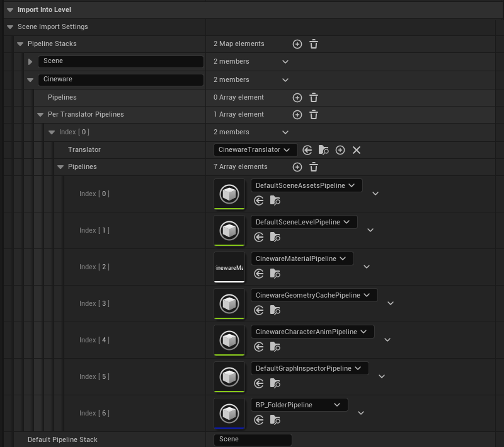This screenshot has width=504, height=447.
Task: Click the Cineware key name text field
Action: point(120,80)
